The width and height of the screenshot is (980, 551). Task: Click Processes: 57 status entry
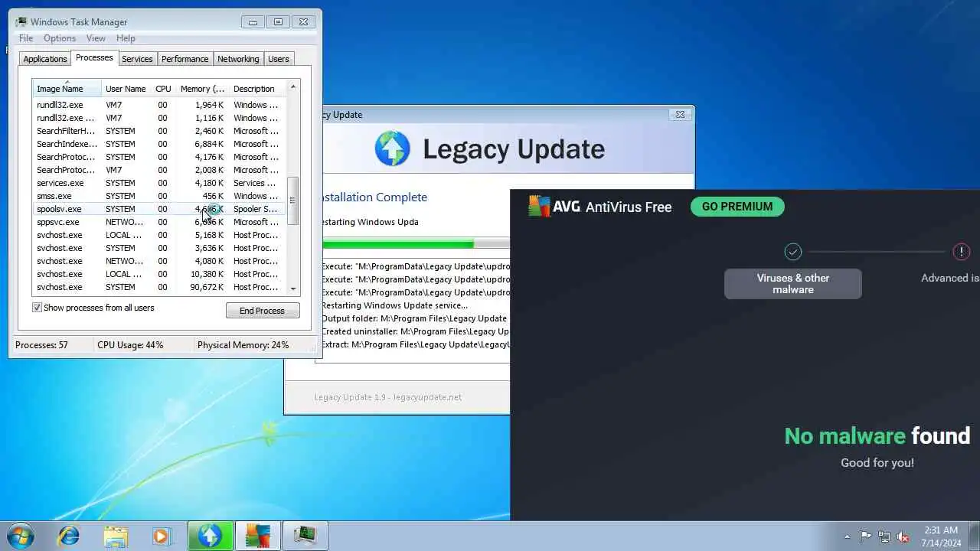pos(41,345)
